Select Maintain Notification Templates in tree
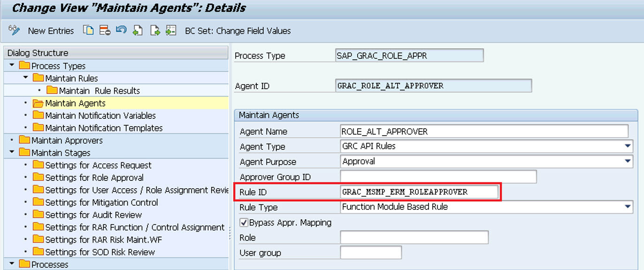Screen dimensions: 644x270 104,128
